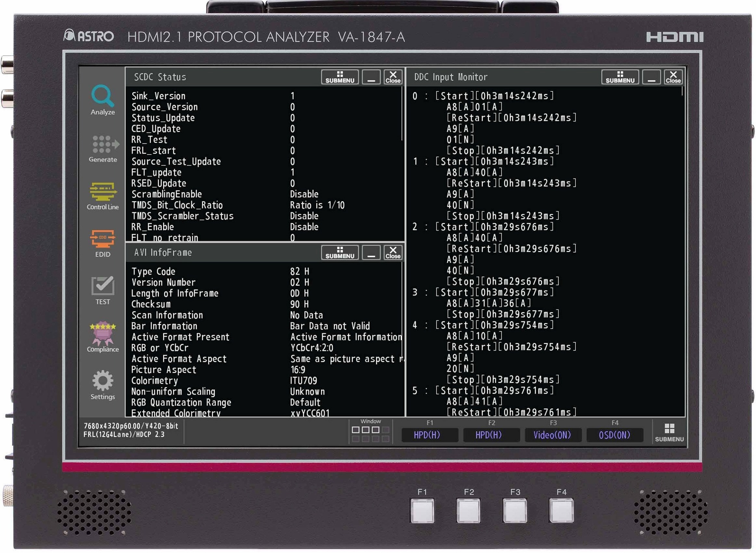Image resolution: width=756 pixels, height=553 pixels.
Task: Push the hardware F2 button below screen
Action: [x=468, y=510]
